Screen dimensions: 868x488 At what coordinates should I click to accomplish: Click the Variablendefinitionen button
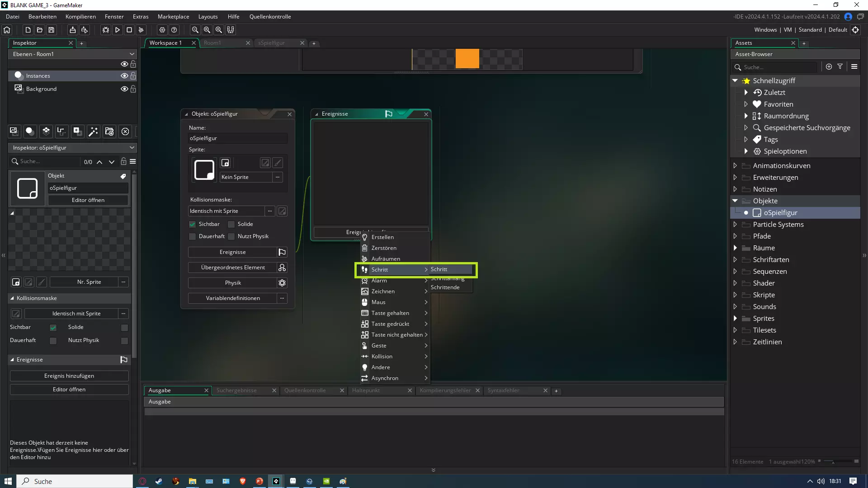pos(233,298)
